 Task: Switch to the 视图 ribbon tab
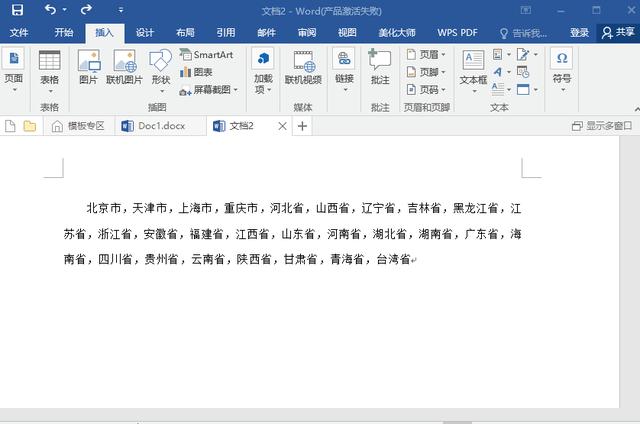tap(347, 33)
